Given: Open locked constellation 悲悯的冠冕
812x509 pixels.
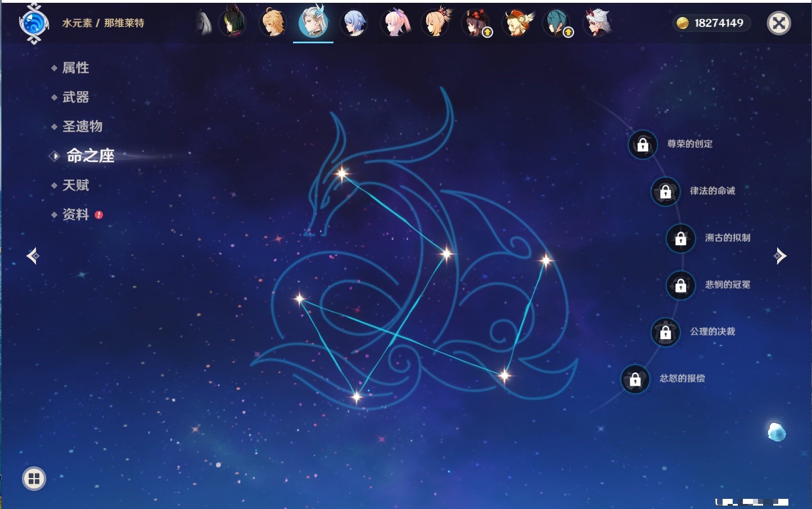Looking at the screenshot, I should 680,285.
